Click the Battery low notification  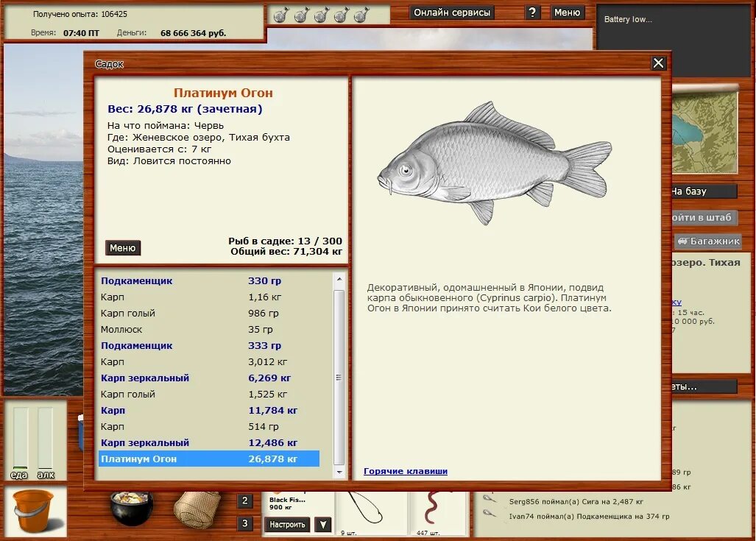pos(628,19)
